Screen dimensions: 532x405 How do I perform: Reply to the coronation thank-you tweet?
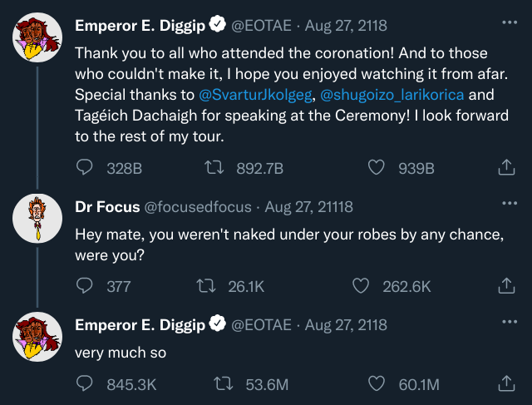(x=85, y=168)
